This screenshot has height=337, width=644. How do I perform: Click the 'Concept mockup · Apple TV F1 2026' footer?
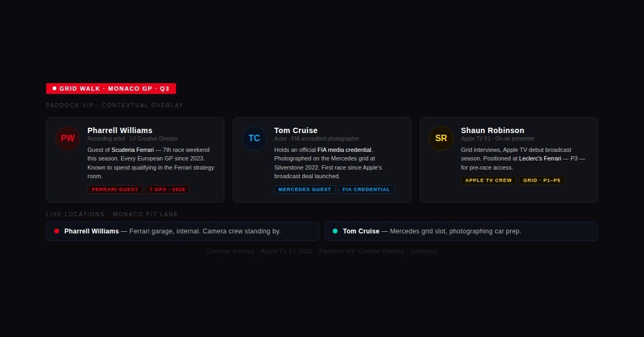(x=322, y=251)
